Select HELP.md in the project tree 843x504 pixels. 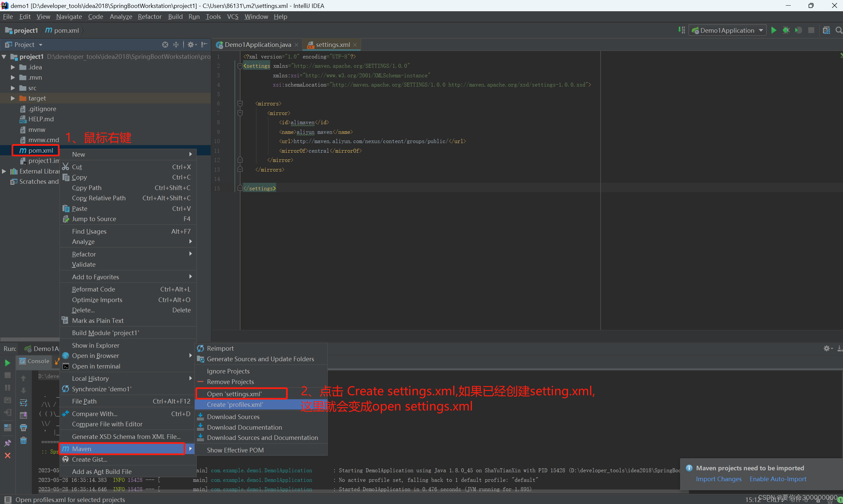click(41, 119)
